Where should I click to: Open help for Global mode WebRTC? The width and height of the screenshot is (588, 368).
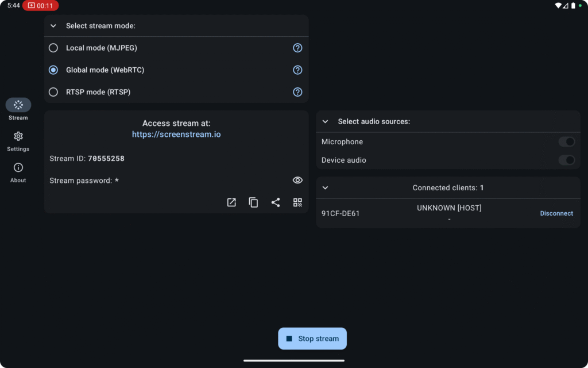(297, 70)
